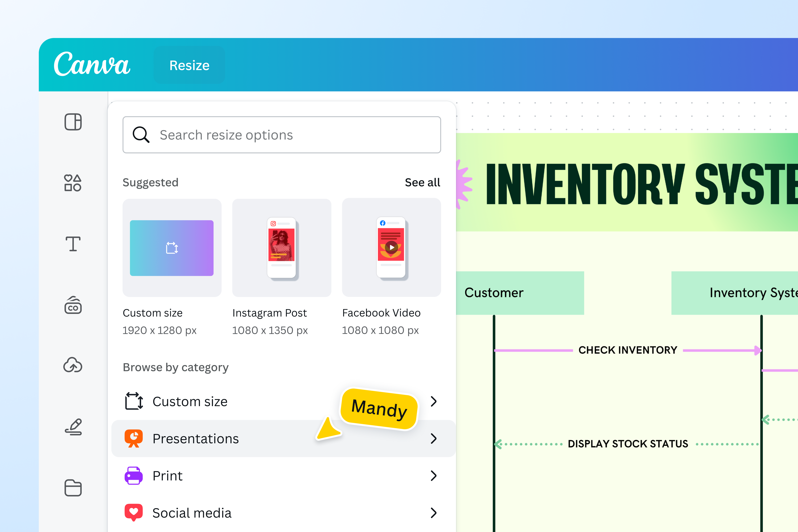Select the CHECK INVENTORY label
Viewport: 798px width, 532px height.
pyautogui.click(x=628, y=350)
